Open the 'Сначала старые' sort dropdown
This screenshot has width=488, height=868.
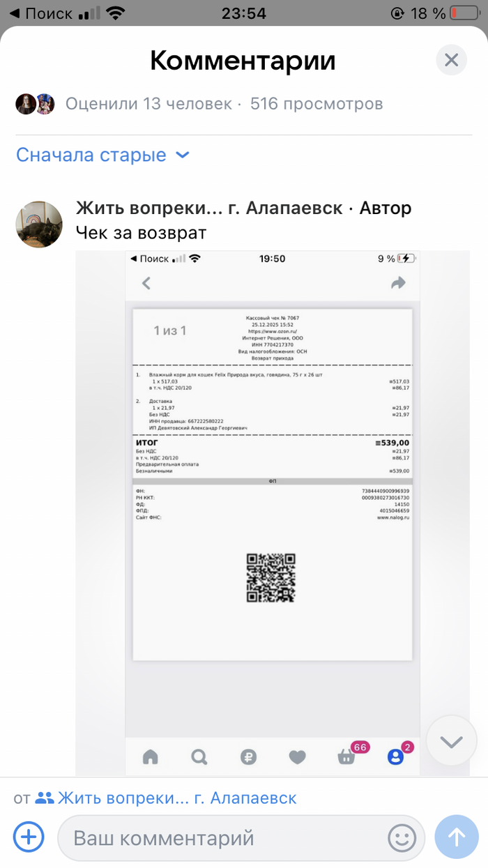[102, 155]
